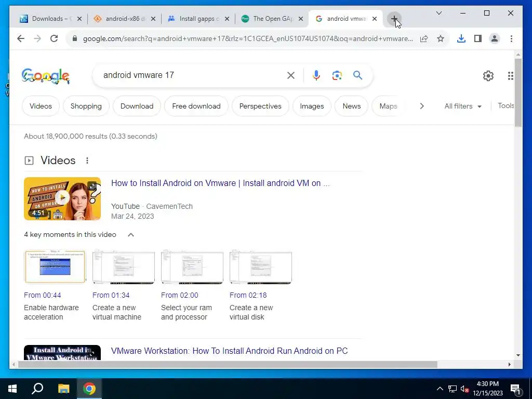Open Windows Start menu

[12, 389]
